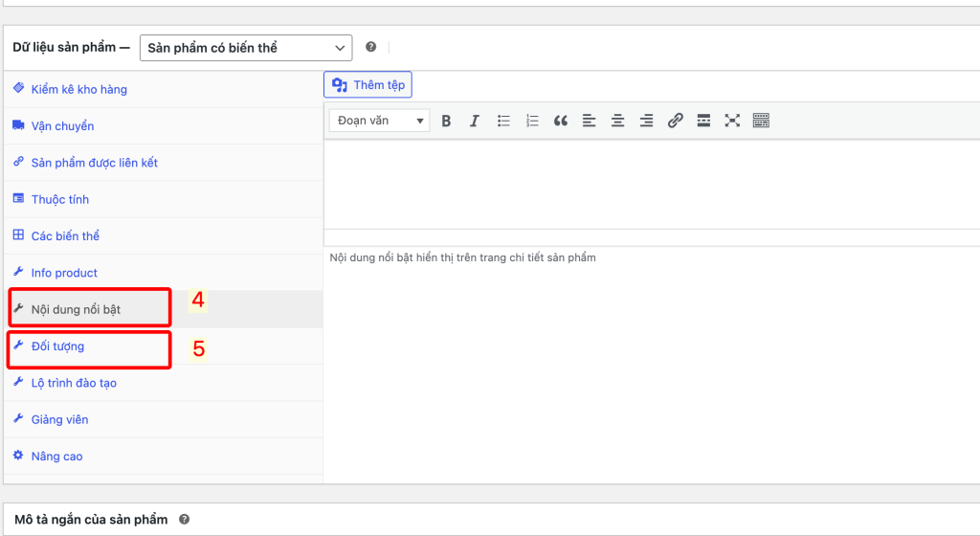980x536 pixels.
Task: Toggle the extra toolbar row
Action: (761, 121)
